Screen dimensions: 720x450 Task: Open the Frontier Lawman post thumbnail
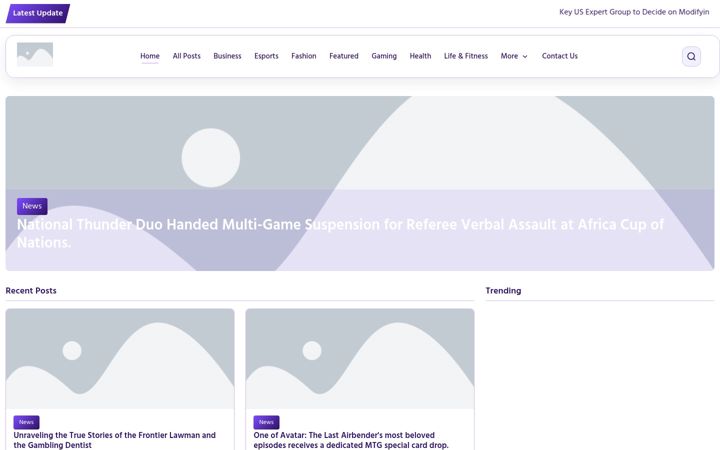pos(120,359)
